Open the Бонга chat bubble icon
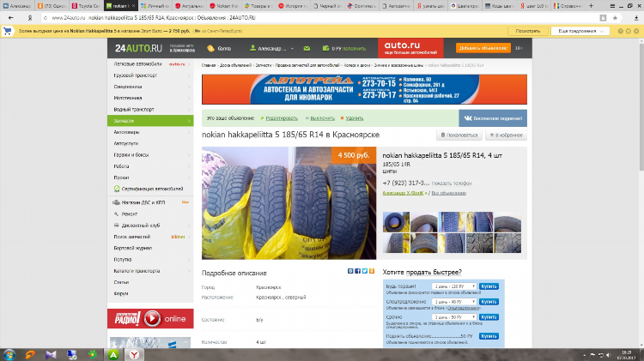Viewport: 644px width, 361px height. coord(210,48)
